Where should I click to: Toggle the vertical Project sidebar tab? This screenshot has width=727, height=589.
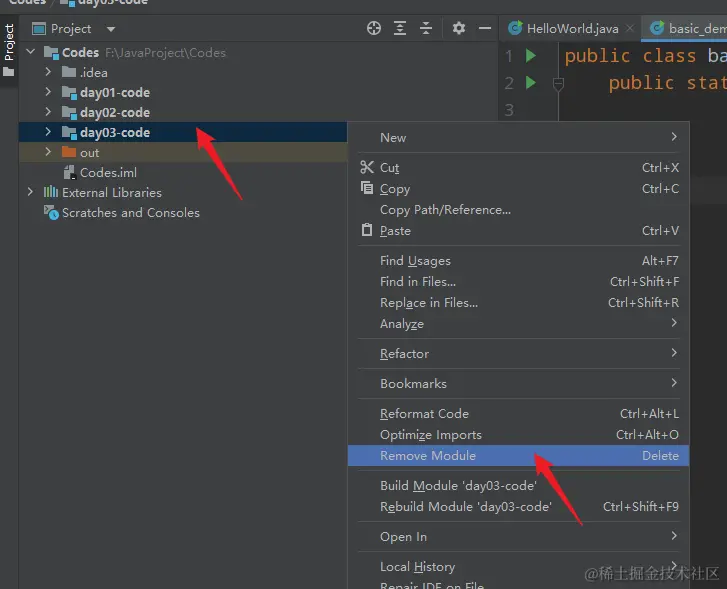tap(9, 50)
